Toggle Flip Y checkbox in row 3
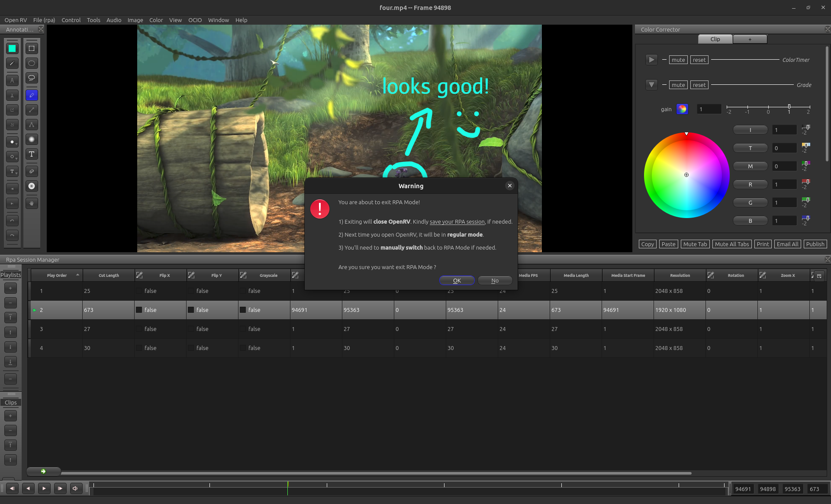The width and height of the screenshot is (831, 504). (x=191, y=329)
